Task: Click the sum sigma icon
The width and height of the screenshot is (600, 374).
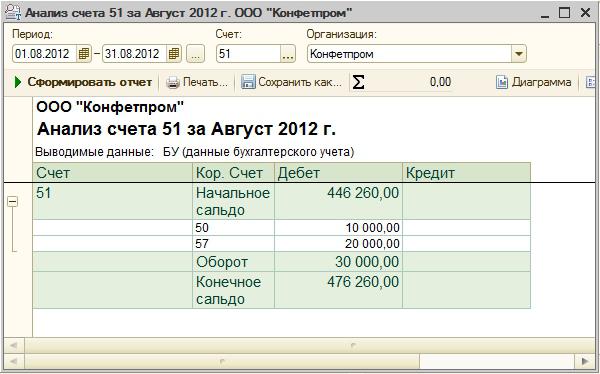Action: coord(358,82)
